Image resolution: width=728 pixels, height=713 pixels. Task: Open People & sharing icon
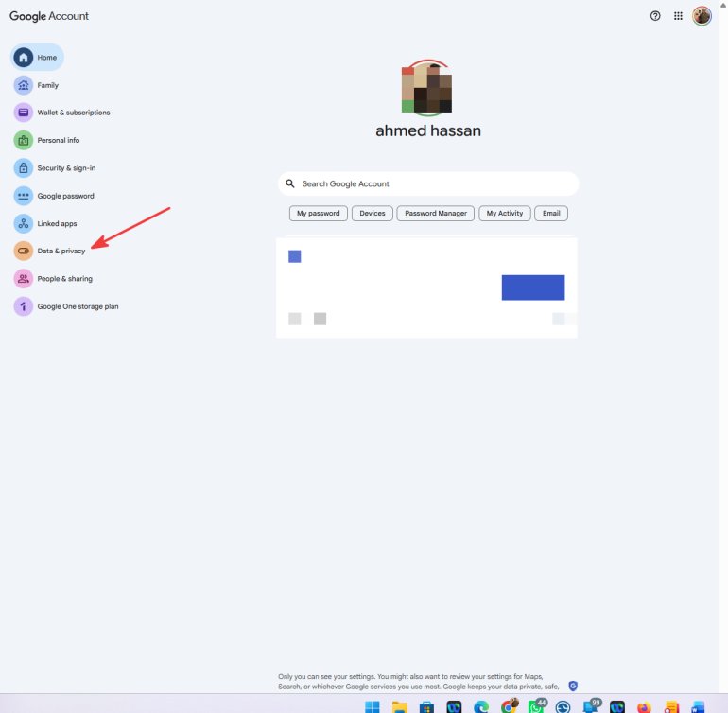[x=24, y=279]
